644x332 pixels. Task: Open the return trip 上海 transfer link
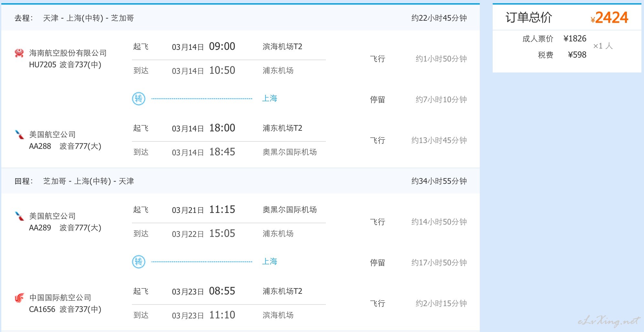pyautogui.click(x=270, y=261)
